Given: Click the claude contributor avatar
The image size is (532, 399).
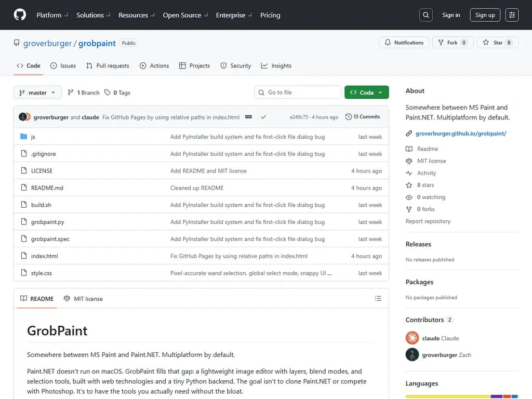Looking at the screenshot, I should (412, 338).
